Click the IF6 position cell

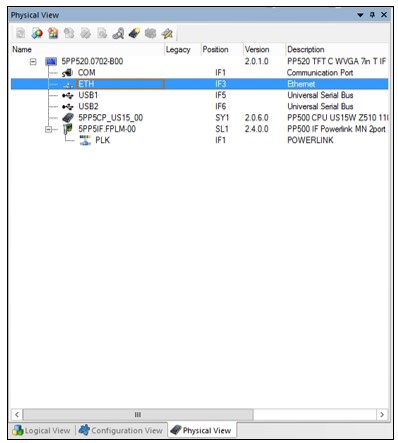[x=220, y=107]
